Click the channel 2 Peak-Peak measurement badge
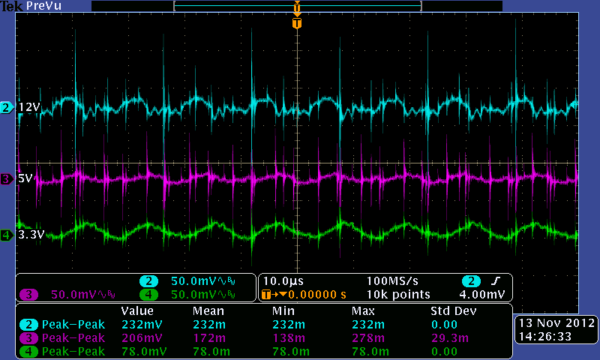 pos(29,325)
